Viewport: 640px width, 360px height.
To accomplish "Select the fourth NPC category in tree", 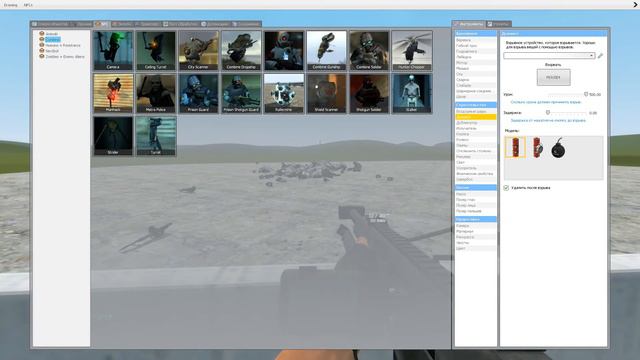I will pos(52,51).
